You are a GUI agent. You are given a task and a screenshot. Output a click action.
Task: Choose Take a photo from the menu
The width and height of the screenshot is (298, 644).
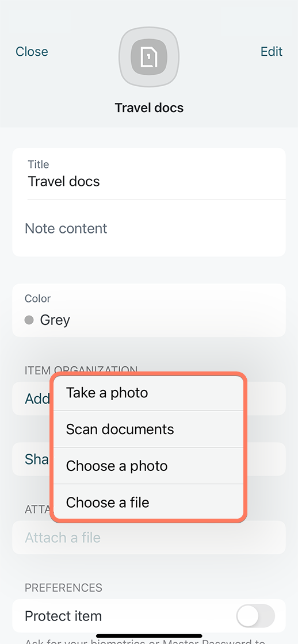(x=148, y=393)
